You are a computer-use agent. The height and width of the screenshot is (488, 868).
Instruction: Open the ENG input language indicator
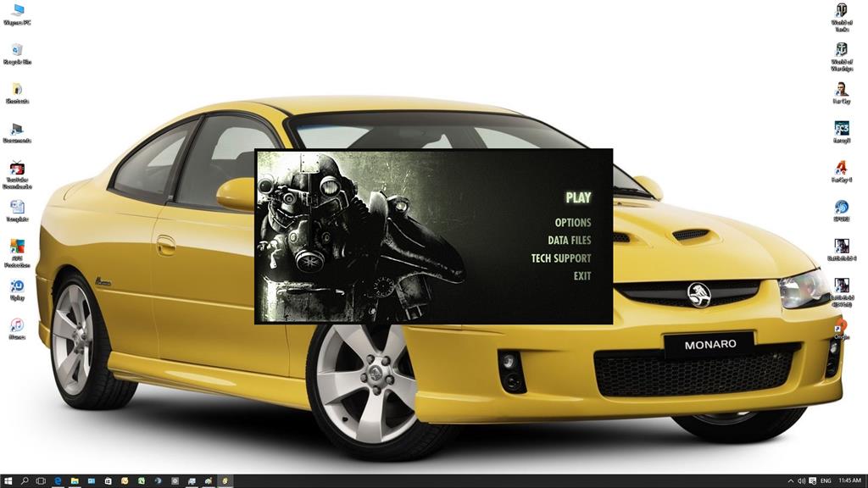[x=826, y=481]
